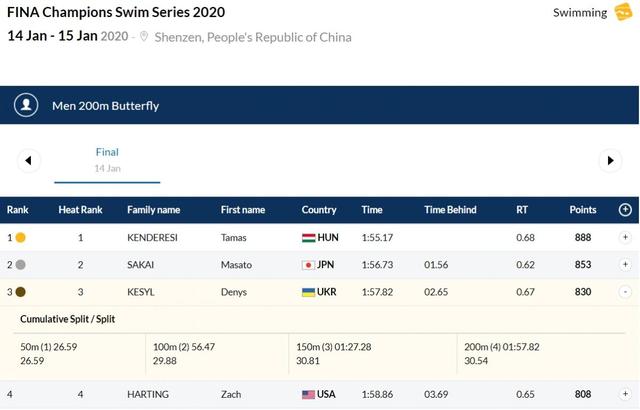Expand splits for KENDERESI row

coord(625,238)
